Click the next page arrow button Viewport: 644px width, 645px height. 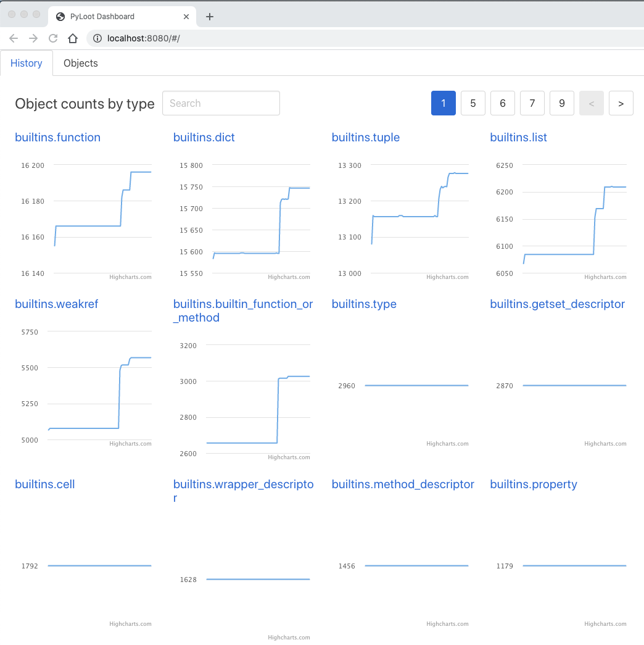point(621,103)
